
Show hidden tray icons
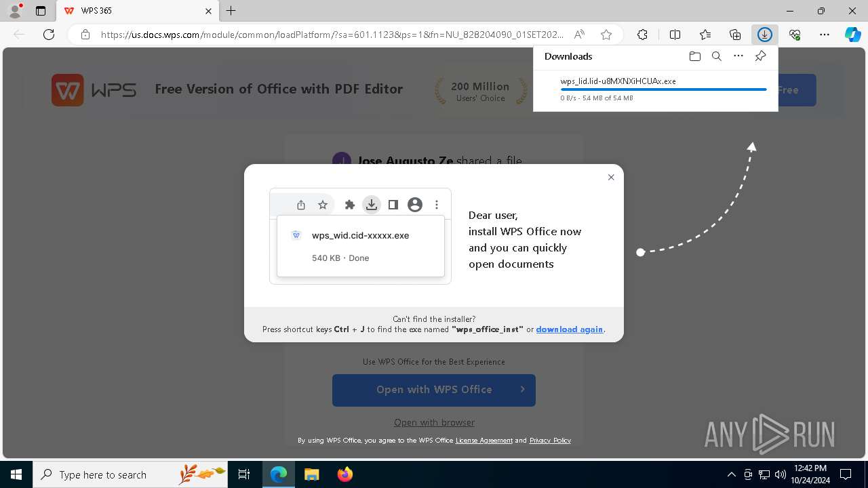point(731,474)
